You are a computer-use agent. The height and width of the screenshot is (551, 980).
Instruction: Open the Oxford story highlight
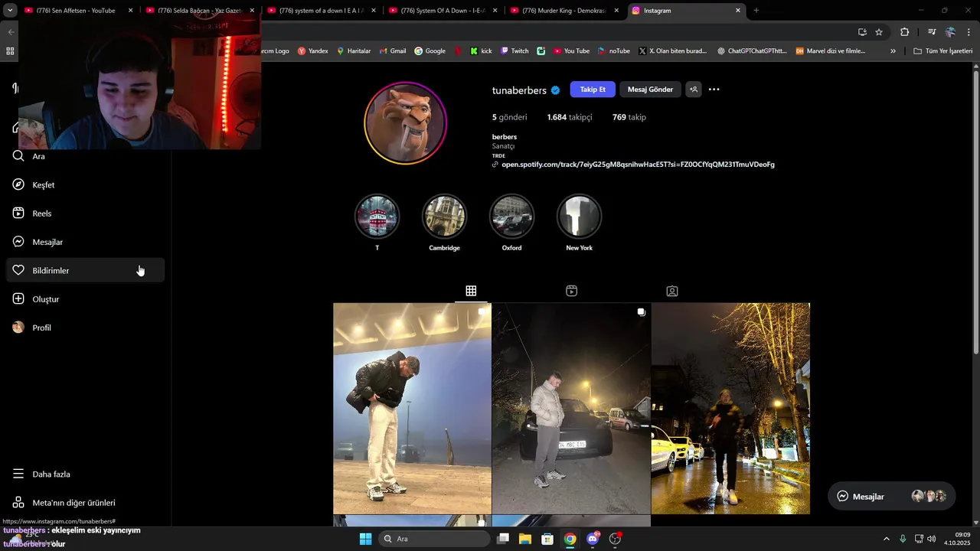[511, 217]
